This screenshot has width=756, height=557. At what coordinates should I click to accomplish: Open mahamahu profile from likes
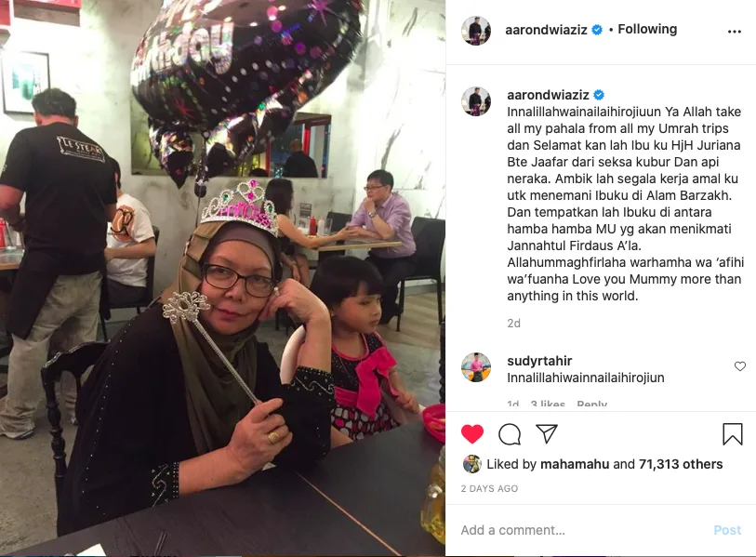[575, 464]
